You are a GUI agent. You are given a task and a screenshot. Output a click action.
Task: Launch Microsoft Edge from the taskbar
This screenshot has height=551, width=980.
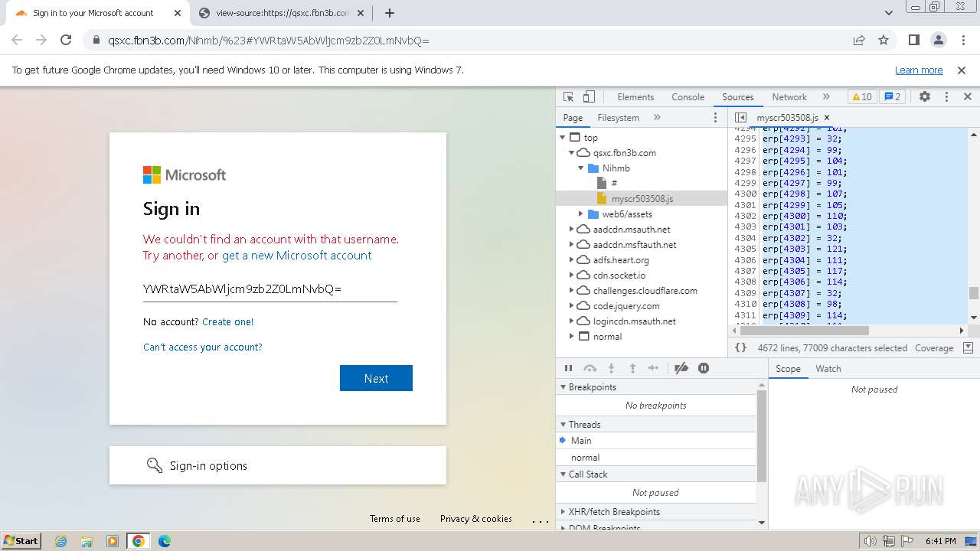pos(164,541)
